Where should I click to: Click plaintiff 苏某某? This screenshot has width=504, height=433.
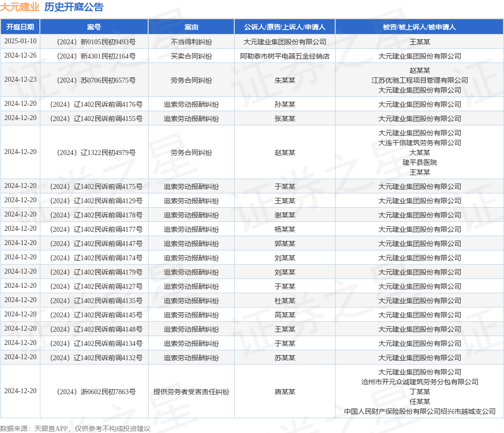click(285, 358)
